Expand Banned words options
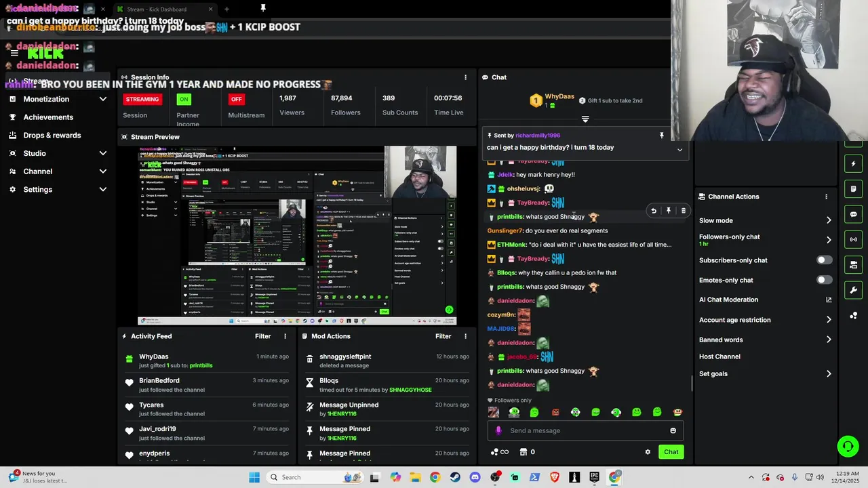This screenshot has width=868, height=488. pos(829,340)
